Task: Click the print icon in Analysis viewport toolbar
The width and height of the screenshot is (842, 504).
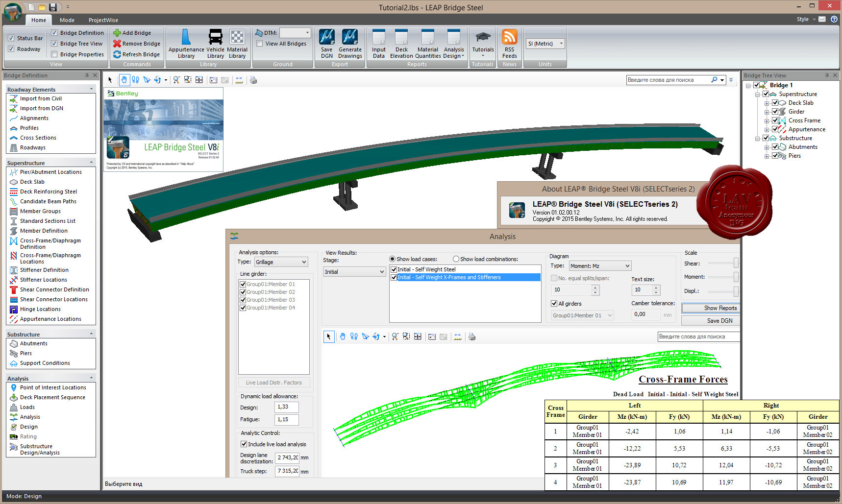Action: pos(472,336)
